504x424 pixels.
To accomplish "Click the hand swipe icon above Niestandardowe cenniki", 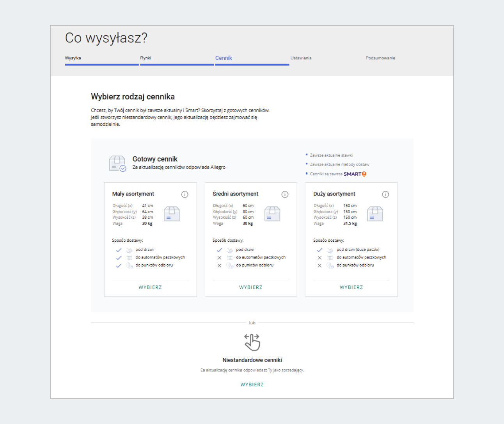I will coord(252,342).
